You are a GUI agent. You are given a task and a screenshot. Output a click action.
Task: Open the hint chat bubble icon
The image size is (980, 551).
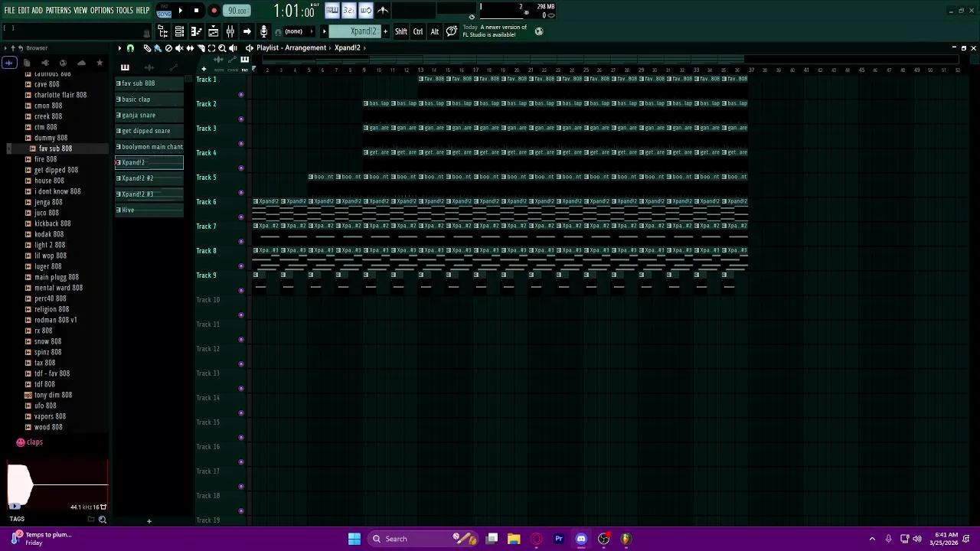click(452, 31)
